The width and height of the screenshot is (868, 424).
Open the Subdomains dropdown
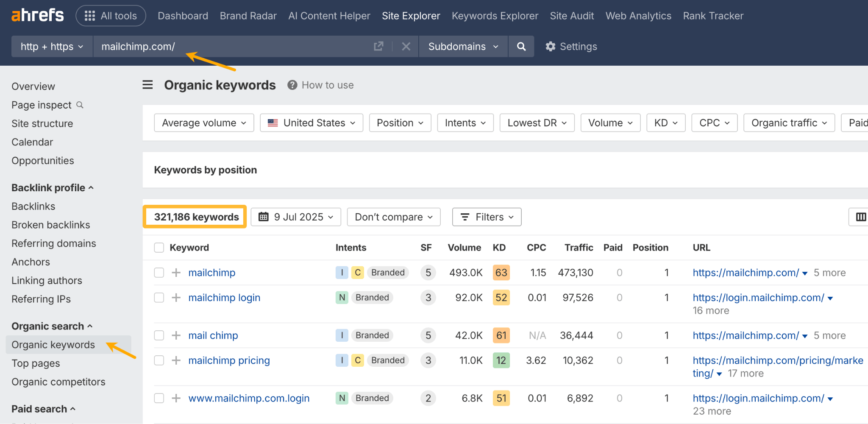[462, 46]
